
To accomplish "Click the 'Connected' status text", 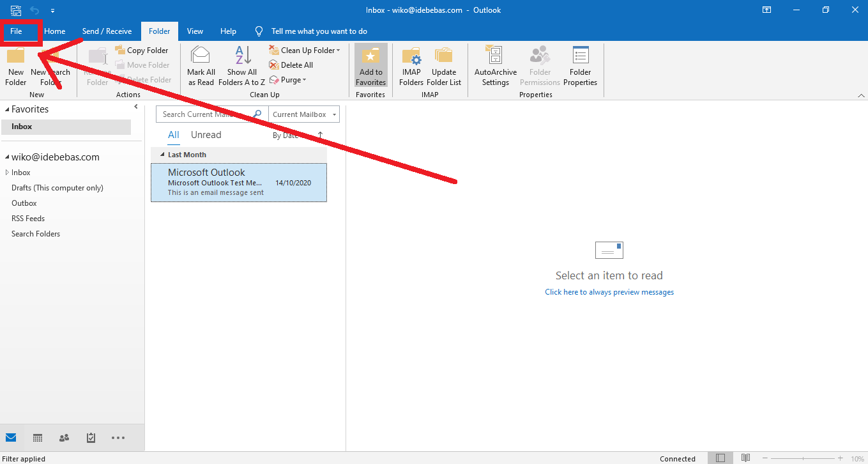I will click(x=678, y=459).
